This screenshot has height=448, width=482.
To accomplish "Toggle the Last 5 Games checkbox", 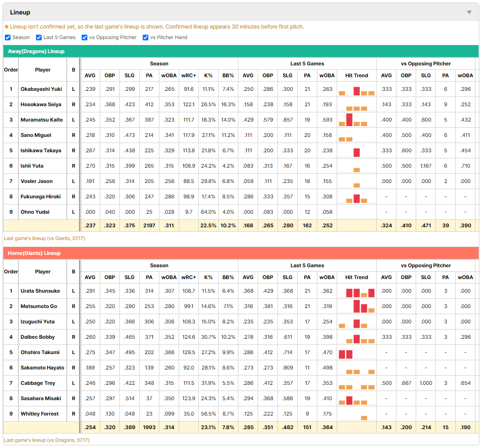I will click(39, 37).
